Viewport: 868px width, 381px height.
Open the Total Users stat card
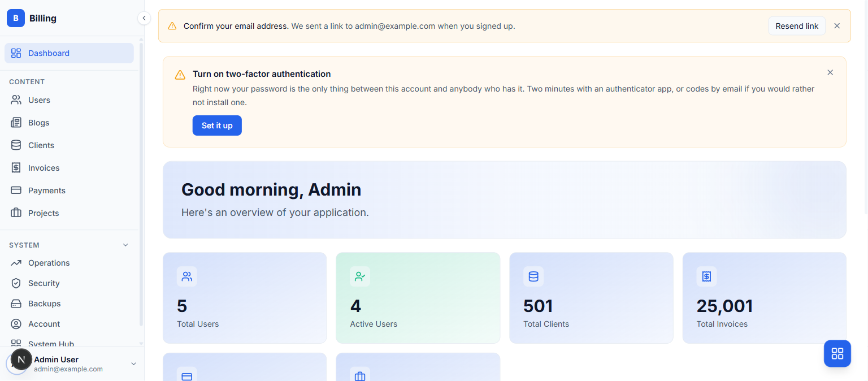click(245, 298)
